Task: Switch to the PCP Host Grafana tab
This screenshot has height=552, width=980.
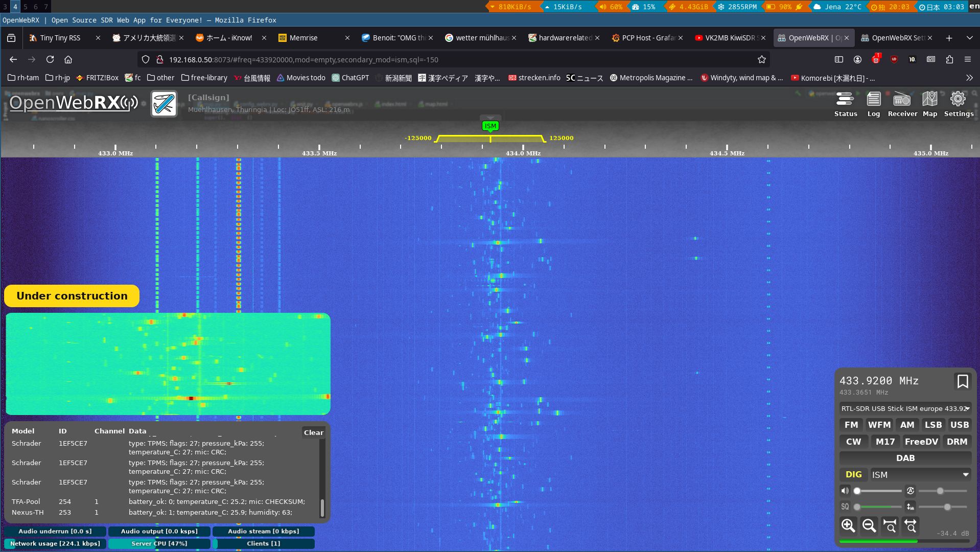Action: tap(647, 38)
